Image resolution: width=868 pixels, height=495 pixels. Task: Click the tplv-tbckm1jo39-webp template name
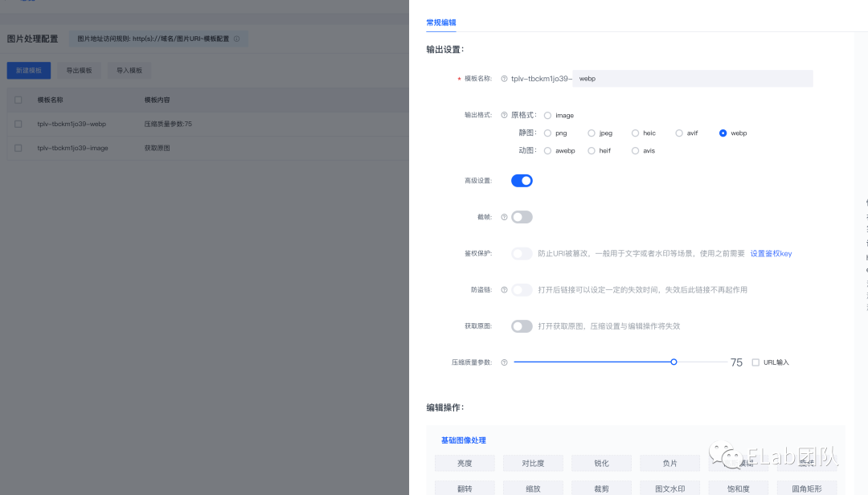72,124
